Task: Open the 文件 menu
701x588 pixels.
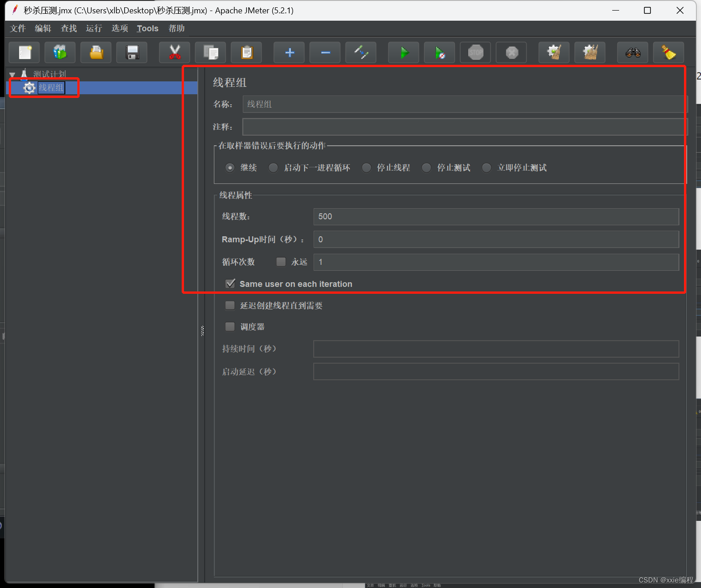Action: click(x=18, y=29)
